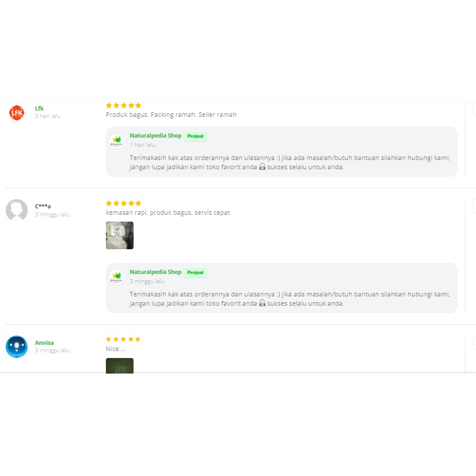This screenshot has width=476, height=476.
Task: Click the star rating on Annisa's review
Action: (123, 340)
